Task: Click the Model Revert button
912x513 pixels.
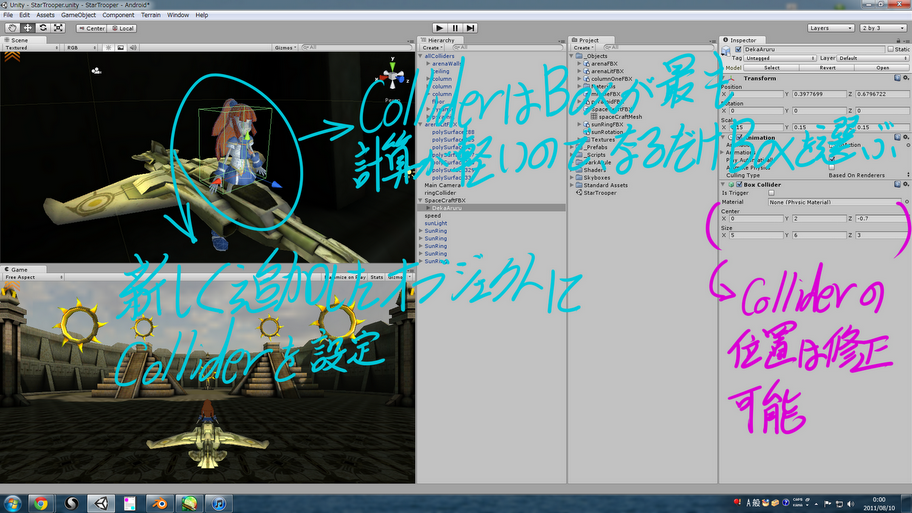Action: 827,68
